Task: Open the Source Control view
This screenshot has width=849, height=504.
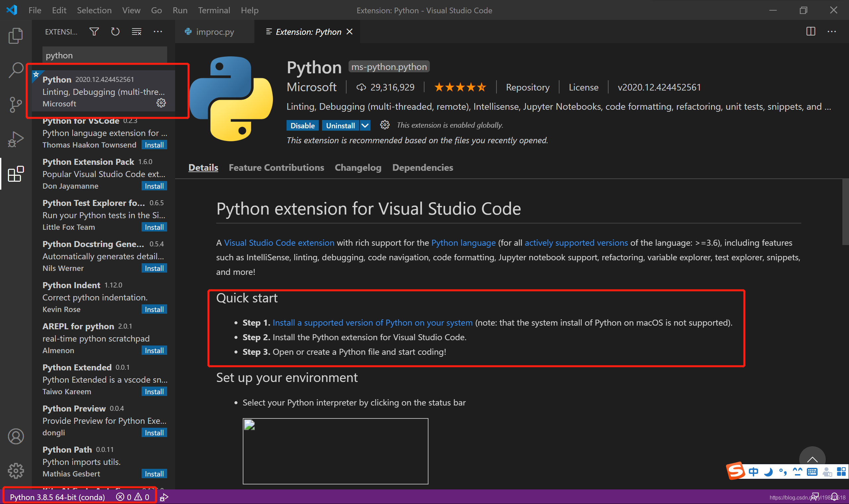Action: (x=16, y=104)
